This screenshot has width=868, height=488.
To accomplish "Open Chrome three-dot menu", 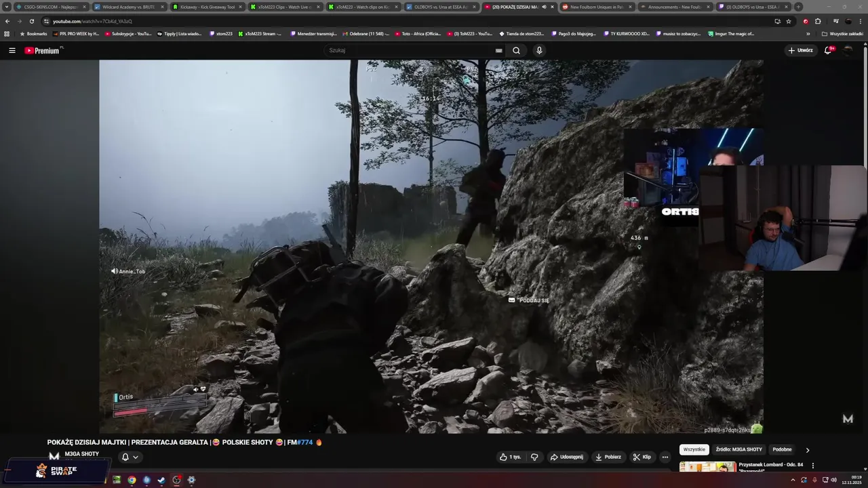I will [861, 21].
